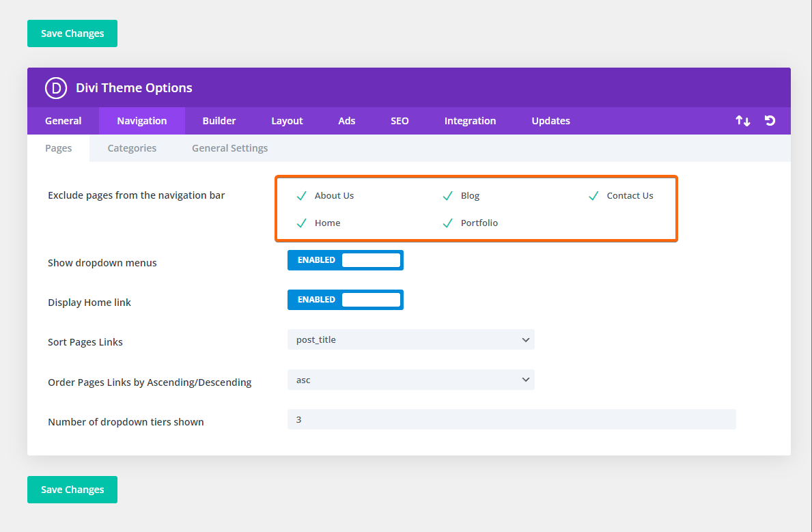Click the Divi Theme Options title
Screen dimensions: 812x532
point(134,88)
